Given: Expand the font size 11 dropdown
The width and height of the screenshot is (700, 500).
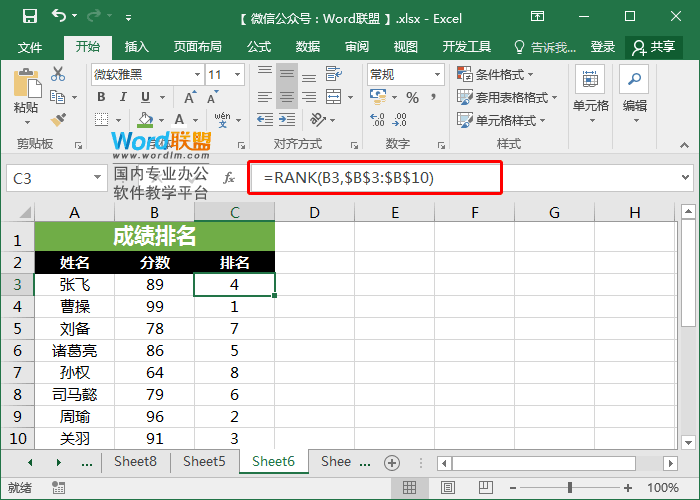Looking at the screenshot, I should tap(238, 75).
